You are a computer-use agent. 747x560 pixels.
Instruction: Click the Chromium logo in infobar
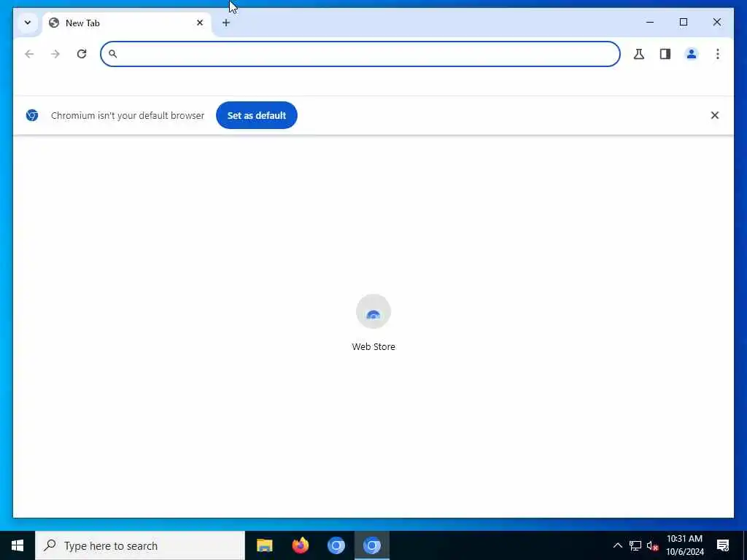32,115
